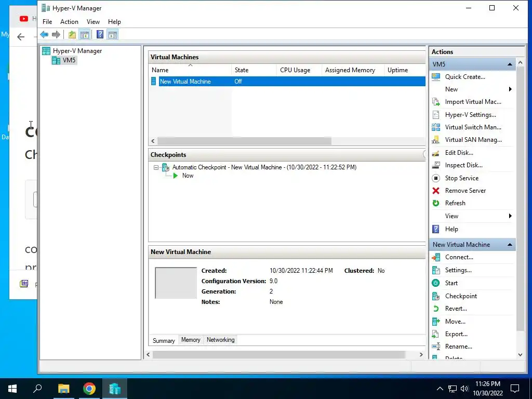Screen dimensions: 532x399
Task: Click the Virtual Switch Manager icon
Action: [436, 127]
